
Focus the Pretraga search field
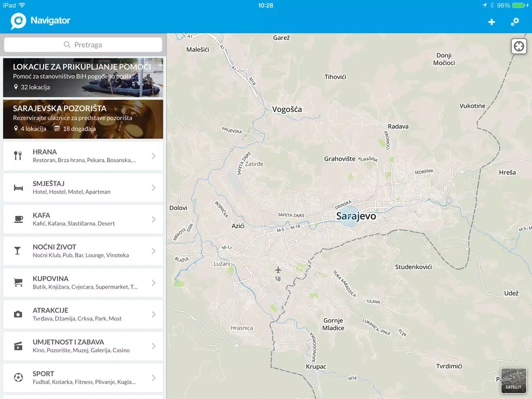(83, 45)
